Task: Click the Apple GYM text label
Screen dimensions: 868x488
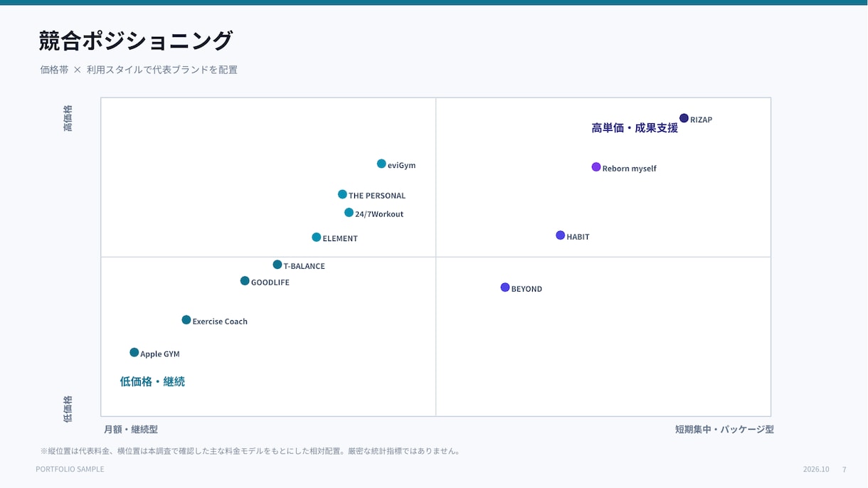Action: (160, 354)
